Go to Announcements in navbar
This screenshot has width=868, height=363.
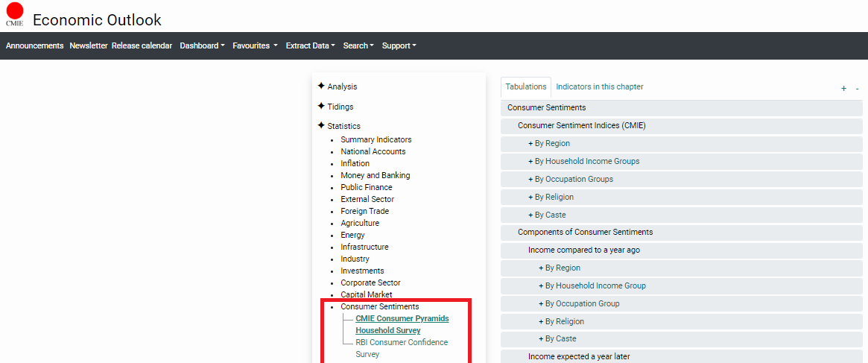(35, 45)
